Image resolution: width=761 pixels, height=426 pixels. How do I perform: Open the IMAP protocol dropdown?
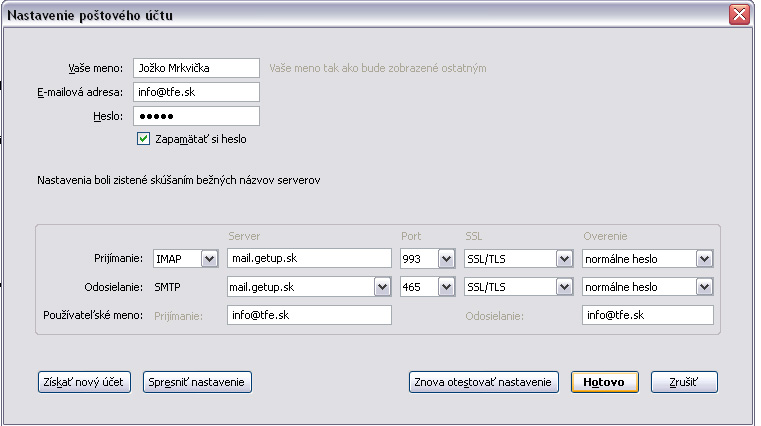point(208,259)
